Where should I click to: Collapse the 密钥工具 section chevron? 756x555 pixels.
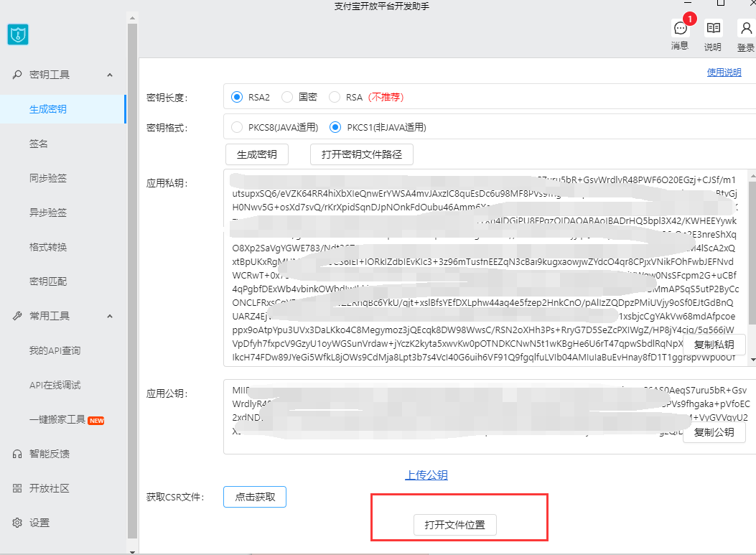tap(110, 75)
